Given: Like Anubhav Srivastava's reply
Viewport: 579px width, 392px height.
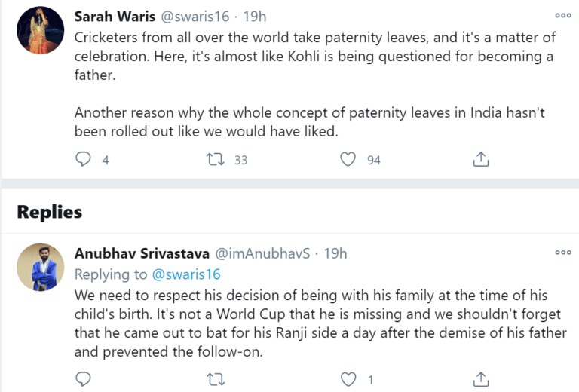Looking at the screenshot, I should 348,378.
